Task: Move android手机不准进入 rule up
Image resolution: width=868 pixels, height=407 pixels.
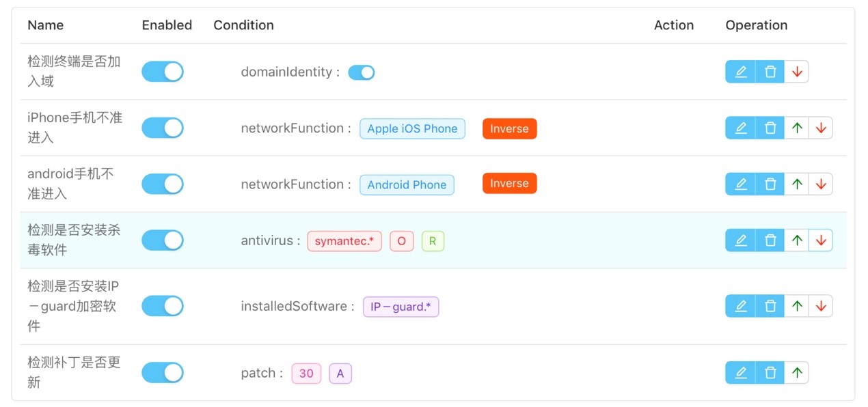Action: (x=797, y=184)
